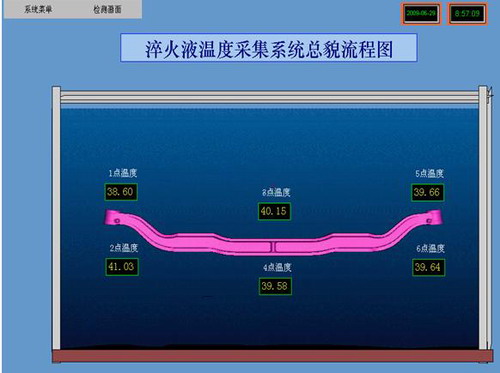The width and height of the screenshot is (500, 373).
Task: Click the 1点温度 label
Action: (123, 173)
